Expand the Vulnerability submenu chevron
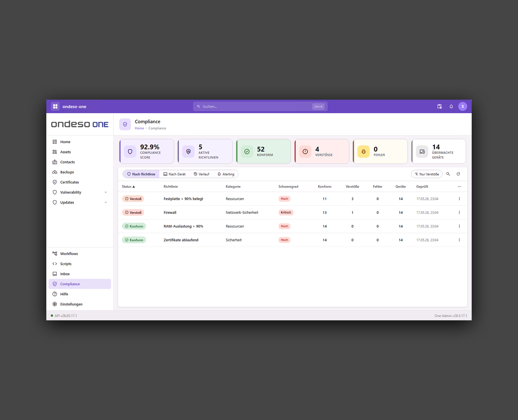This screenshot has width=518, height=420. tap(106, 192)
